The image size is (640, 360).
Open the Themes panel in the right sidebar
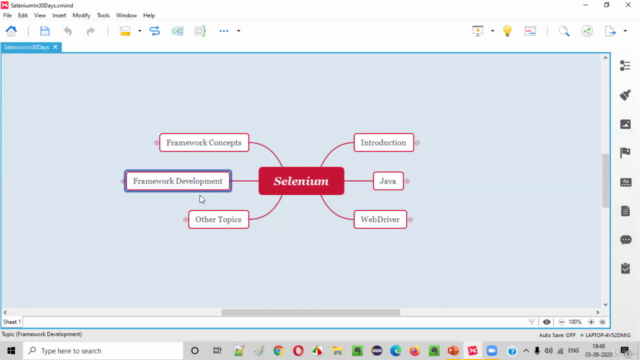pyautogui.click(x=625, y=182)
